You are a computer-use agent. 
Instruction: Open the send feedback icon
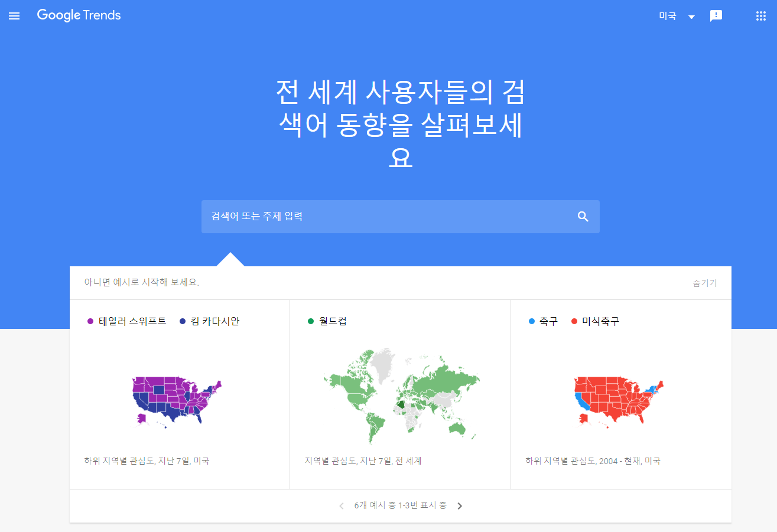716,16
